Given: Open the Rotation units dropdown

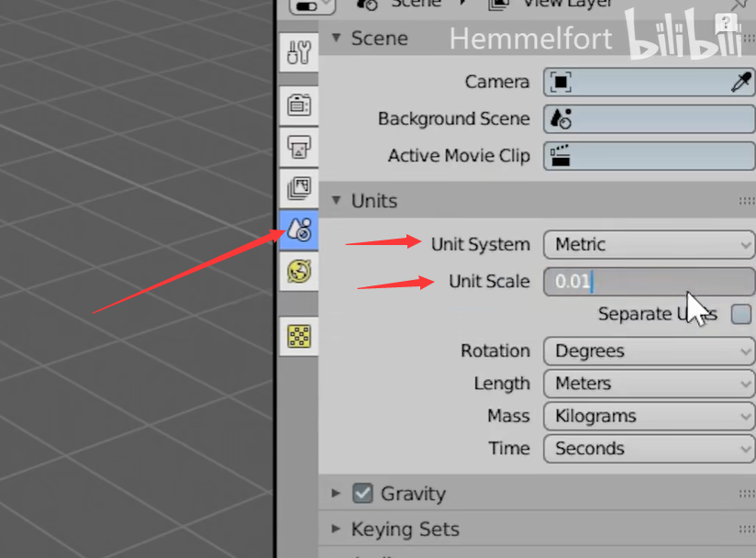Looking at the screenshot, I should (649, 351).
